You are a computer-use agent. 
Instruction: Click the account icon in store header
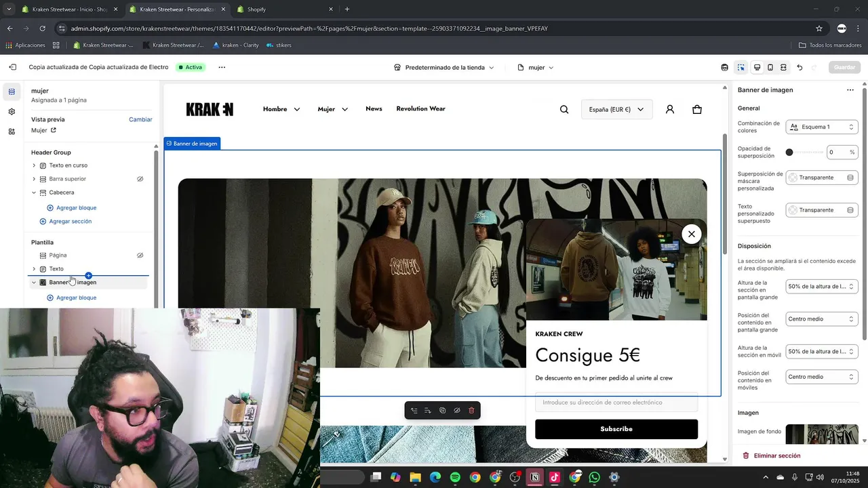[670, 109]
